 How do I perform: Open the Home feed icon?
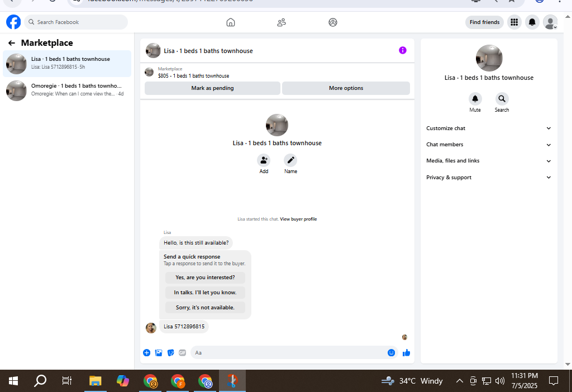[x=231, y=22]
